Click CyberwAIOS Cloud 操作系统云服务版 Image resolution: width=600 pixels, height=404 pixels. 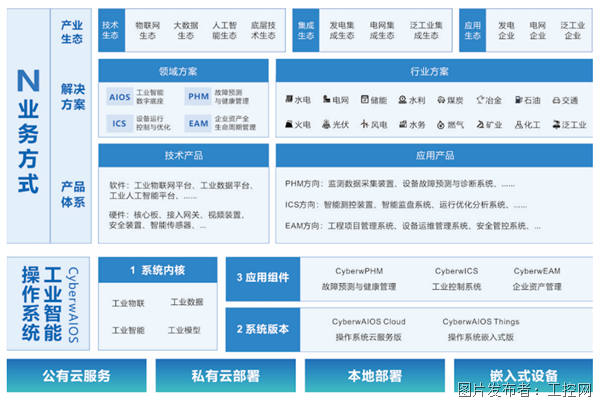368,329
